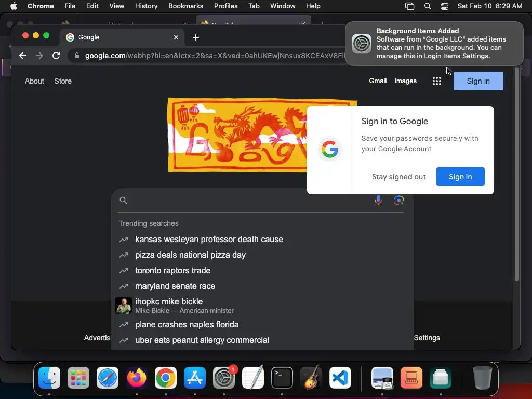
Task: Open the Help menu
Action: [x=313, y=6]
